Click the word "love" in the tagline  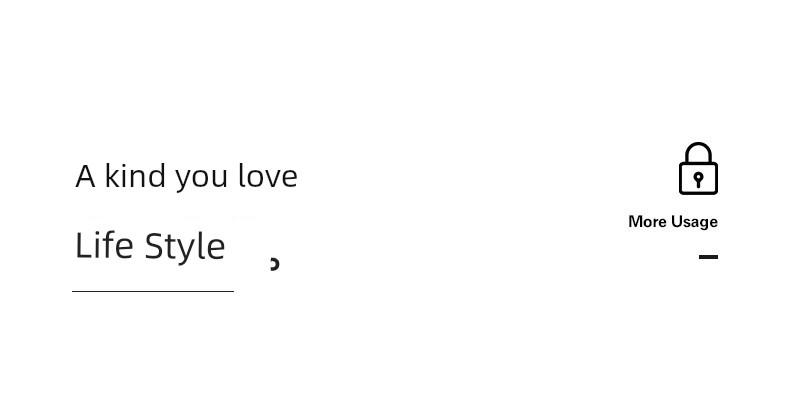pos(268,176)
